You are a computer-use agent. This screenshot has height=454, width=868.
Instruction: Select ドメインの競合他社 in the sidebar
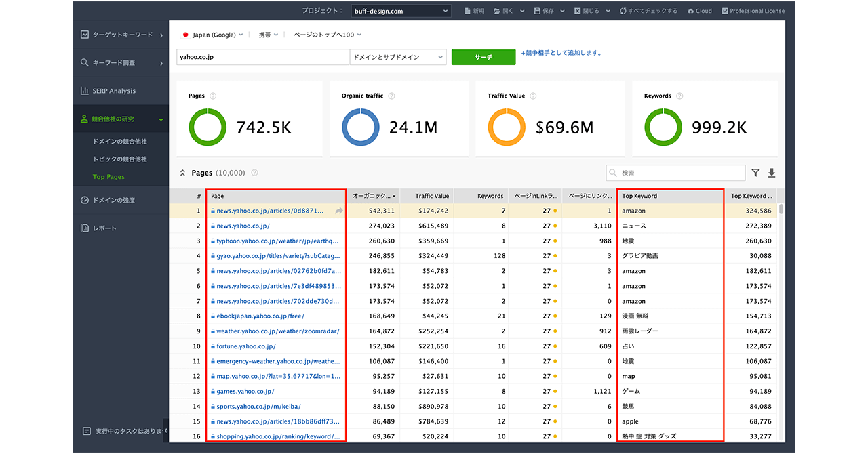(x=119, y=142)
